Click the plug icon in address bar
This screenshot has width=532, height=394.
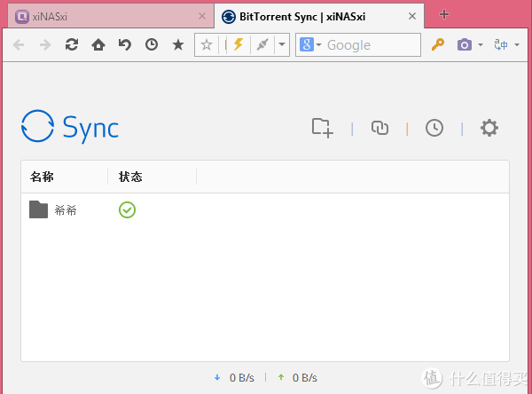262,44
